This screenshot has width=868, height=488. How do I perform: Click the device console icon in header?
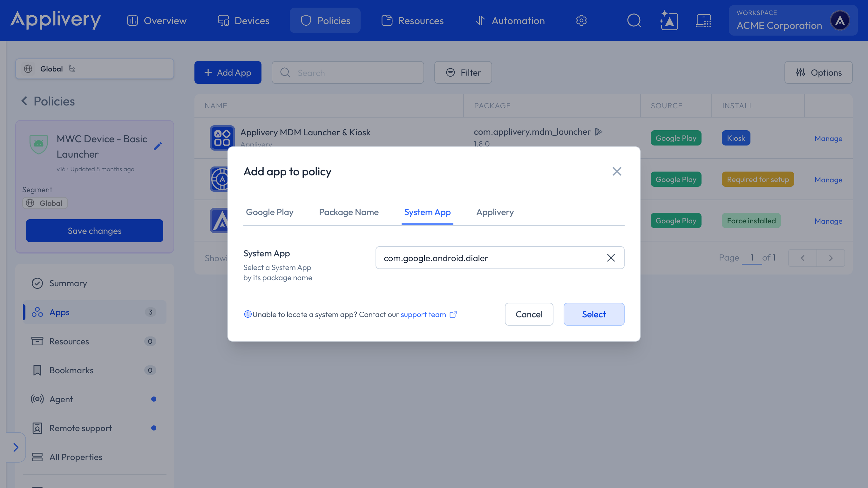pyautogui.click(x=703, y=21)
